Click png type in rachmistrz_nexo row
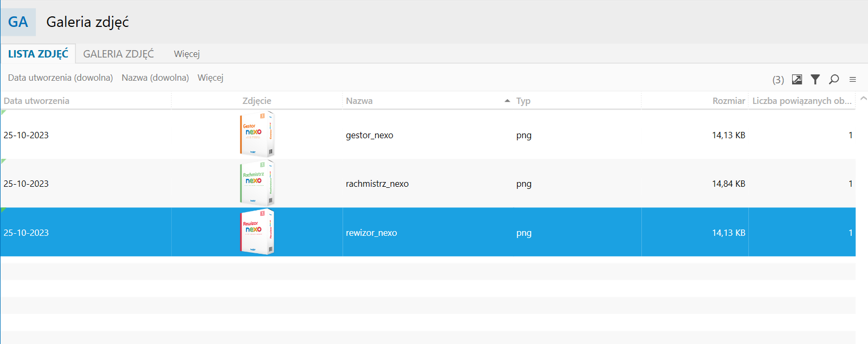This screenshot has width=868, height=344. tap(524, 184)
